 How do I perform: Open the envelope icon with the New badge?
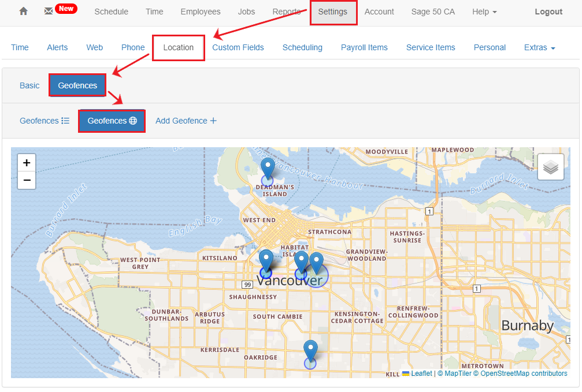(49, 9)
